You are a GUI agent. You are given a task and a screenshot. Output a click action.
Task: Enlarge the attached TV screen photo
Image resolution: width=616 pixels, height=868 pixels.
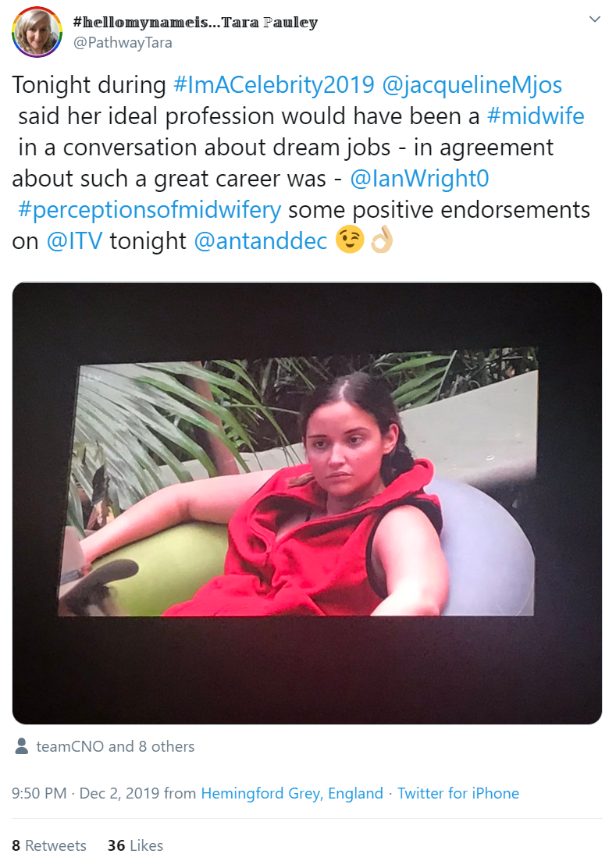pyautogui.click(x=307, y=503)
